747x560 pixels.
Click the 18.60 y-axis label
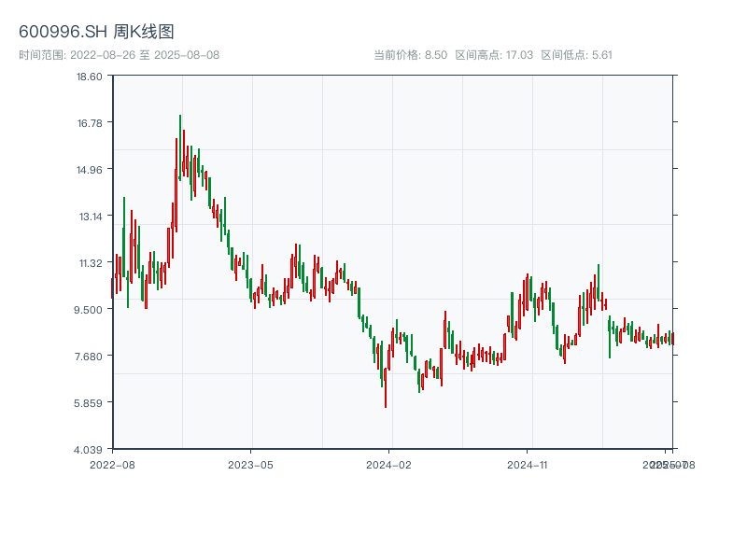point(90,76)
